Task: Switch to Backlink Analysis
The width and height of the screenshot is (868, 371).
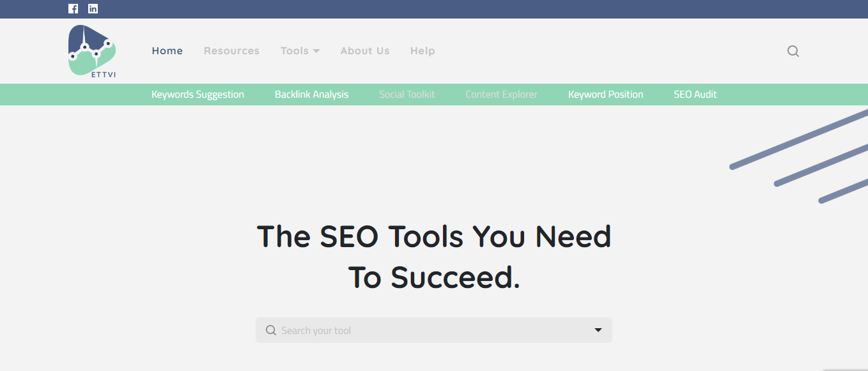Action: (311, 95)
